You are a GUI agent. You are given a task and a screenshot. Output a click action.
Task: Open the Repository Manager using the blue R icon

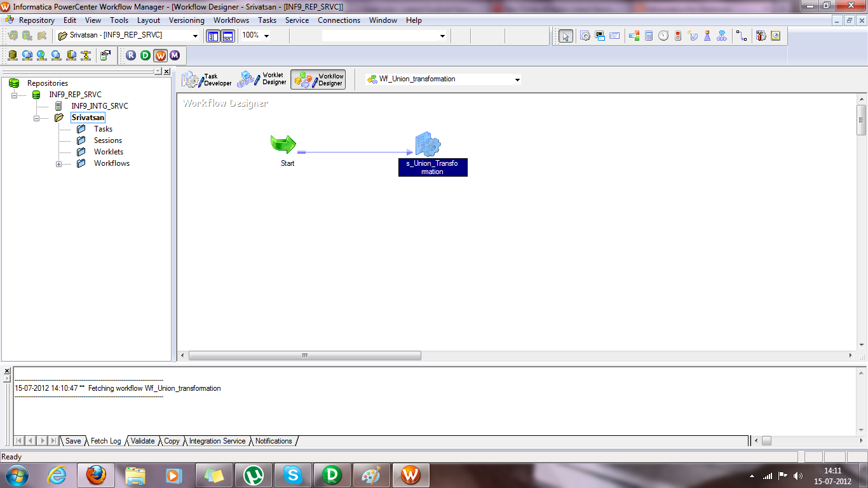click(x=130, y=56)
